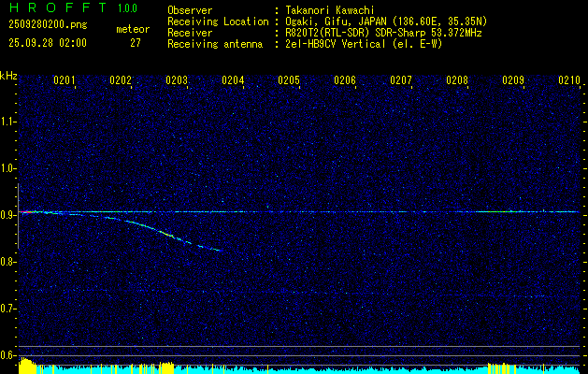588x374 pixels.
Task: Click the Receiving Location field label
Action: click(x=218, y=22)
